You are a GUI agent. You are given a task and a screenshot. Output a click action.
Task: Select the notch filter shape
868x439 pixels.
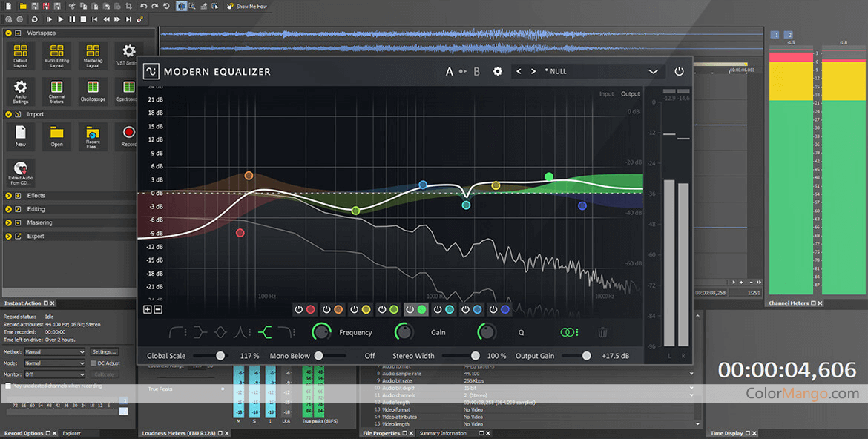pyautogui.click(x=242, y=332)
